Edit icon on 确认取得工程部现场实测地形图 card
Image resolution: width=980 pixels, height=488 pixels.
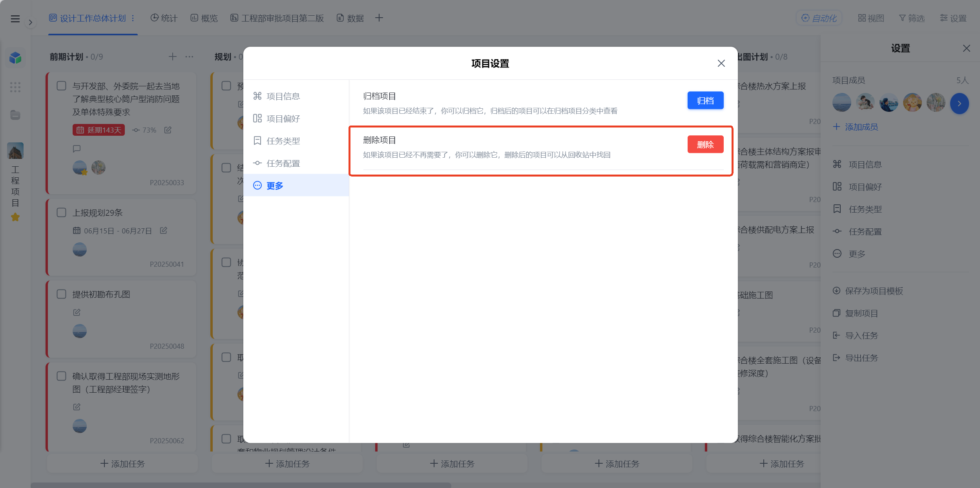click(x=77, y=407)
